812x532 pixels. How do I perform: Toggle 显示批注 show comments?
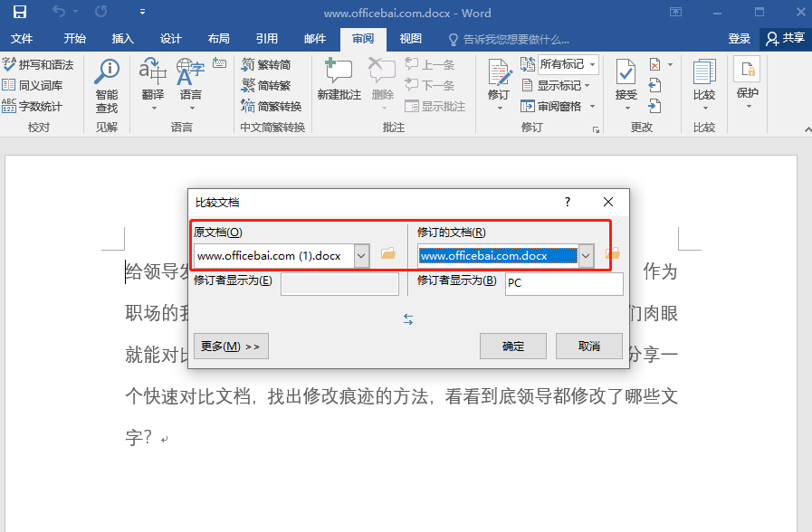pyautogui.click(x=435, y=107)
